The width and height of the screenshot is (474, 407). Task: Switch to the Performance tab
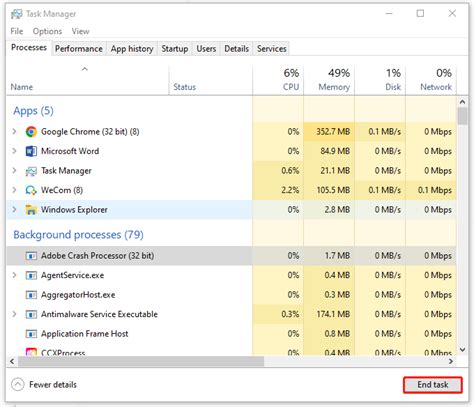pos(79,49)
